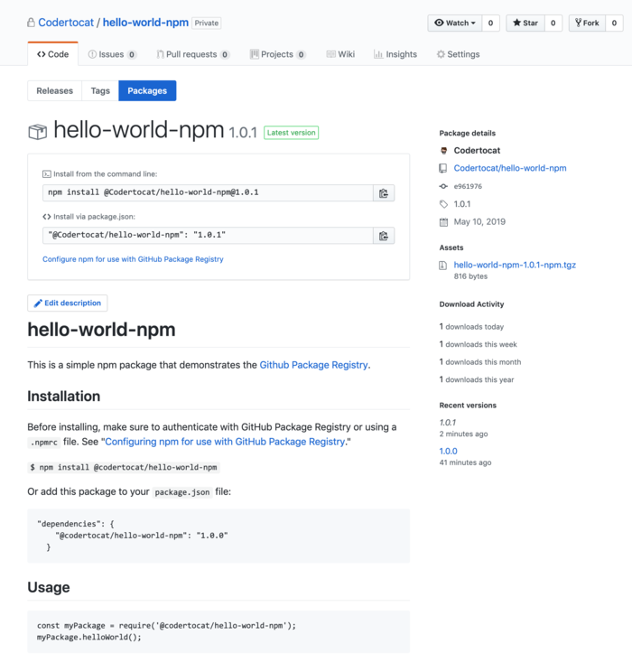Copy the package.json dependency line
632x672 pixels.
pos(384,235)
